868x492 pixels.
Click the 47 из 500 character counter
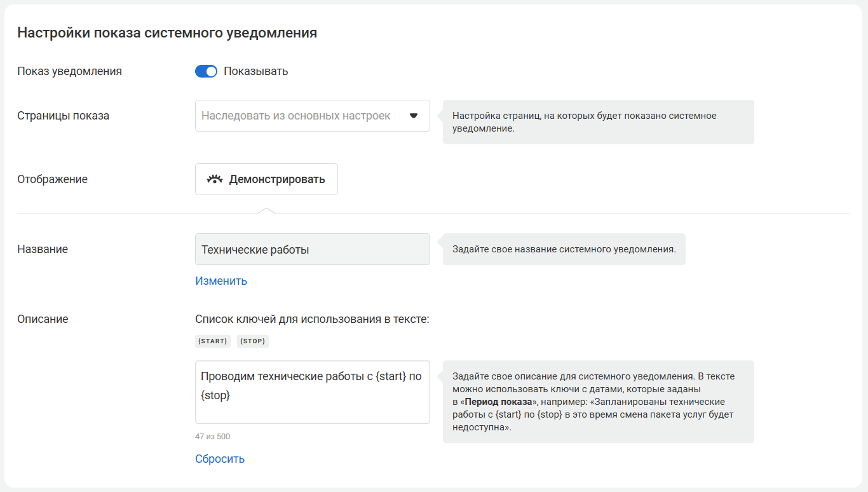pyautogui.click(x=212, y=437)
